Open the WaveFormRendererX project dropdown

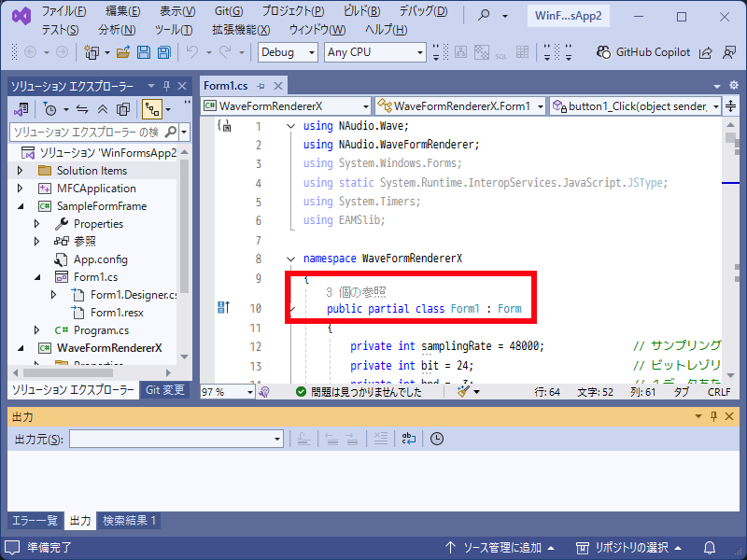(287, 105)
